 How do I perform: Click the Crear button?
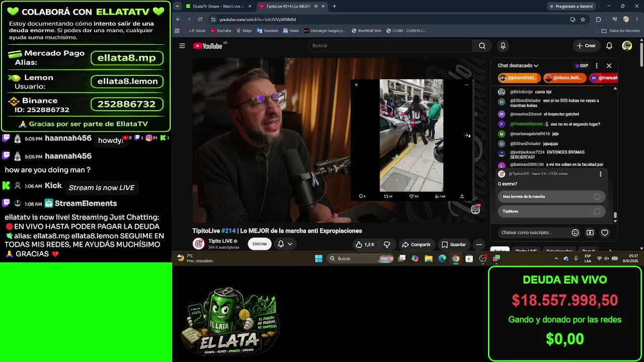click(x=586, y=46)
